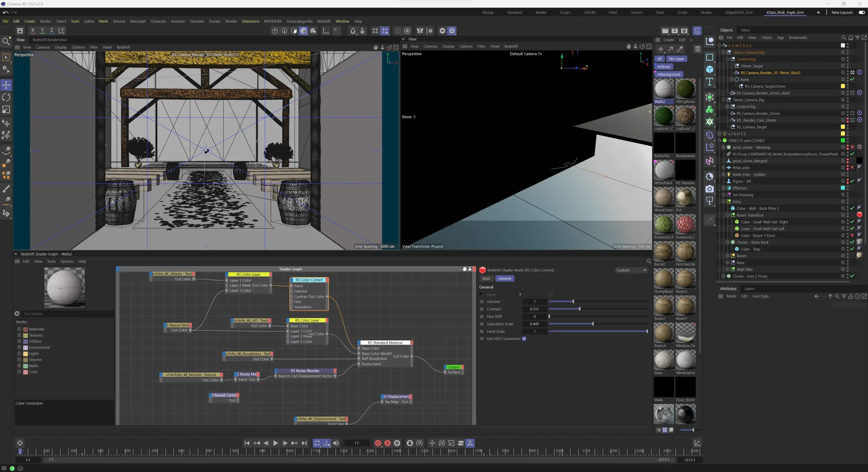Filter materials by No Layer
Viewport: 868px width, 472px height.
(x=676, y=59)
